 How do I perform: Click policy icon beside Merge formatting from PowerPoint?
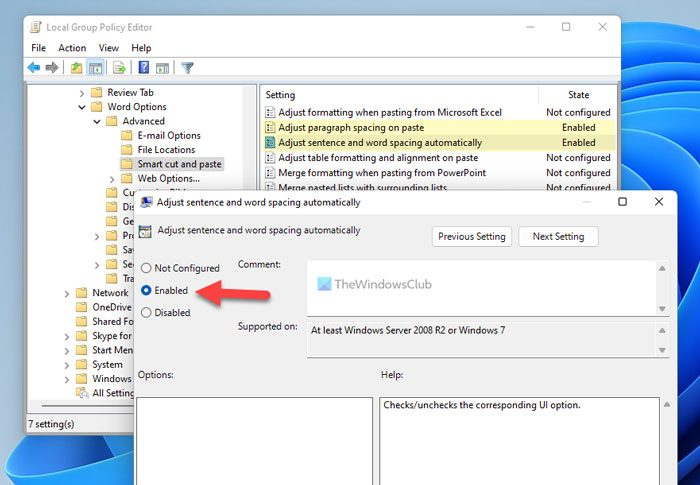270,173
